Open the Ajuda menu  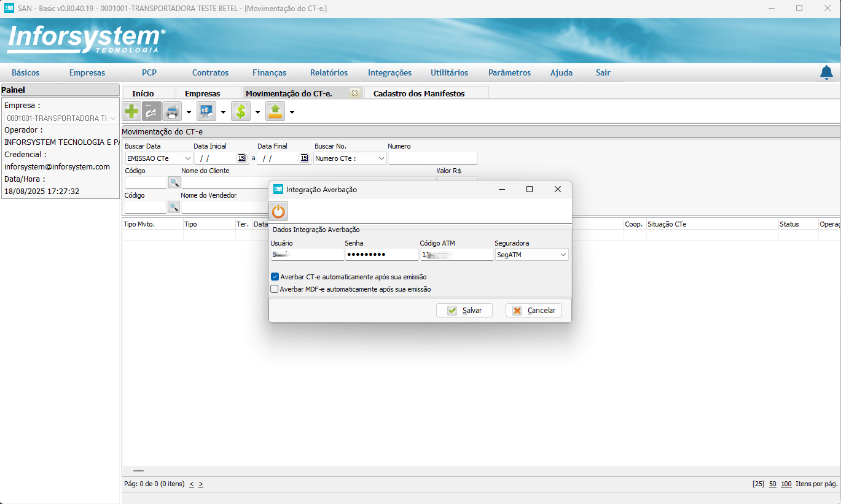(x=561, y=72)
